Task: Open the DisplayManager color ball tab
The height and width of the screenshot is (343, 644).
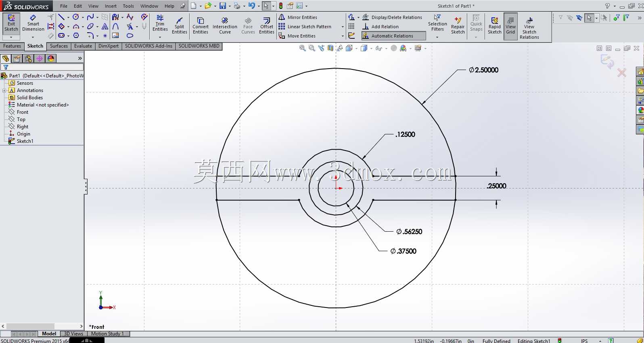Action: (x=51, y=59)
